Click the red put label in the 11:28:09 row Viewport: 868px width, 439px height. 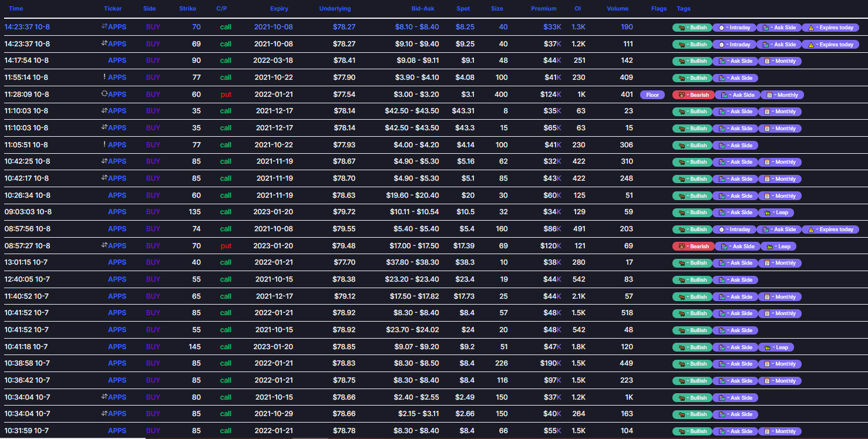(x=226, y=94)
